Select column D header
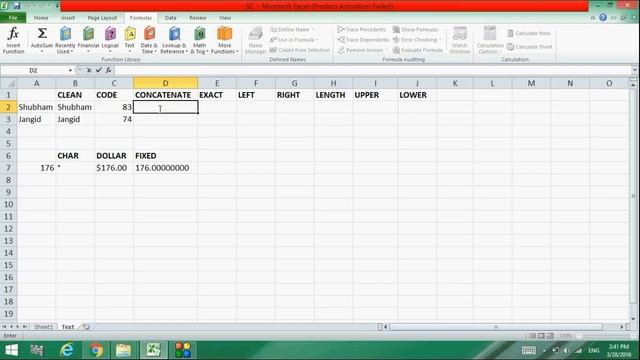640x360 pixels. (165, 83)
